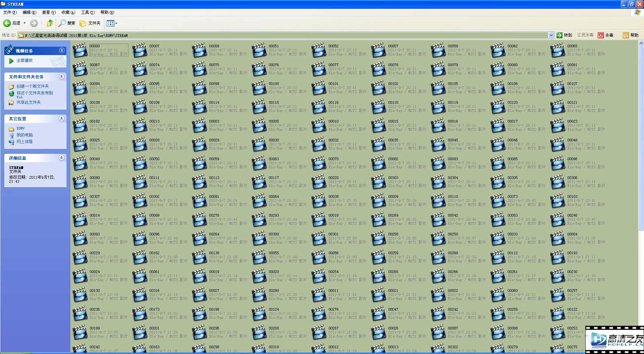The image size is (644, 354).
Task: Click the Create a new folder link
Action: 33,86
